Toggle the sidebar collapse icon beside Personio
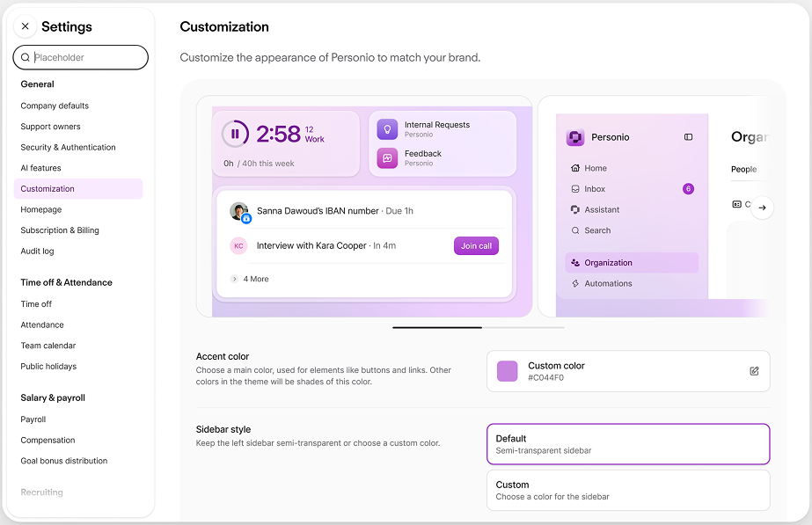 [688, 137]
